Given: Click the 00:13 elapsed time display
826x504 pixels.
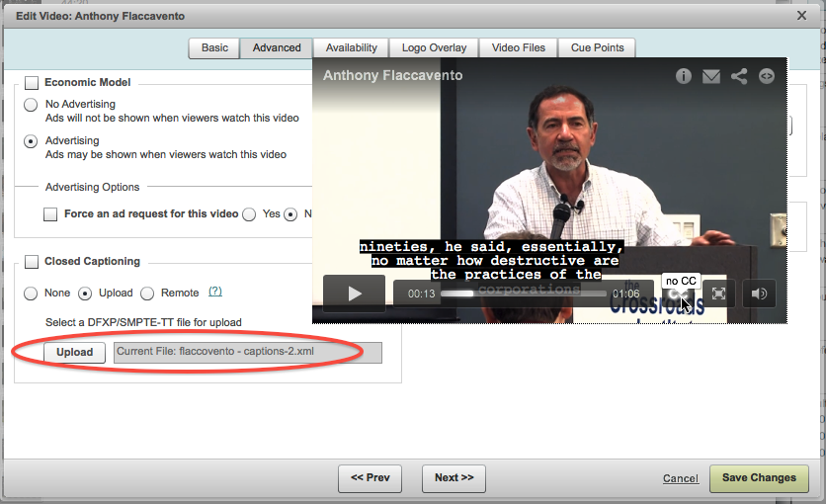Looking at the screenshot, I should pos(422,294).
